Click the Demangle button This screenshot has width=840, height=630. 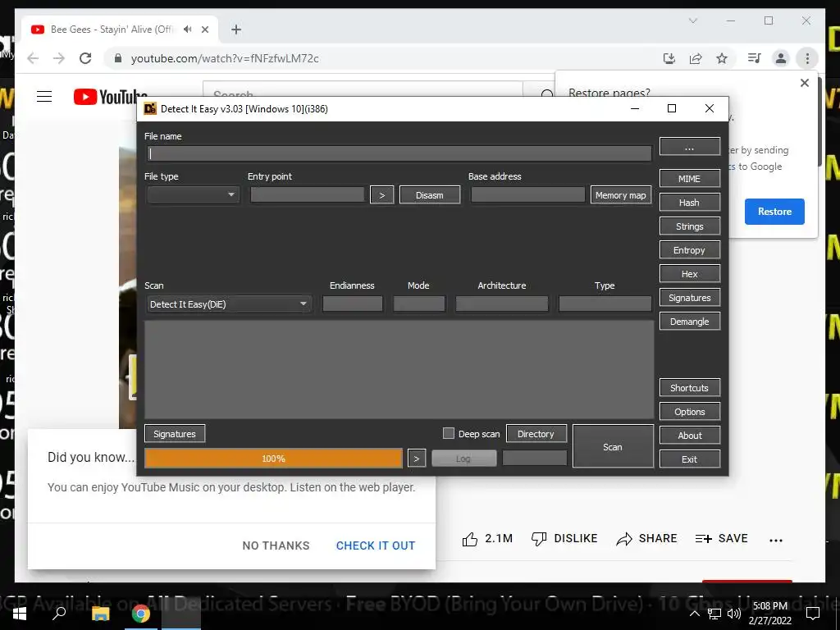pos(689,322)
